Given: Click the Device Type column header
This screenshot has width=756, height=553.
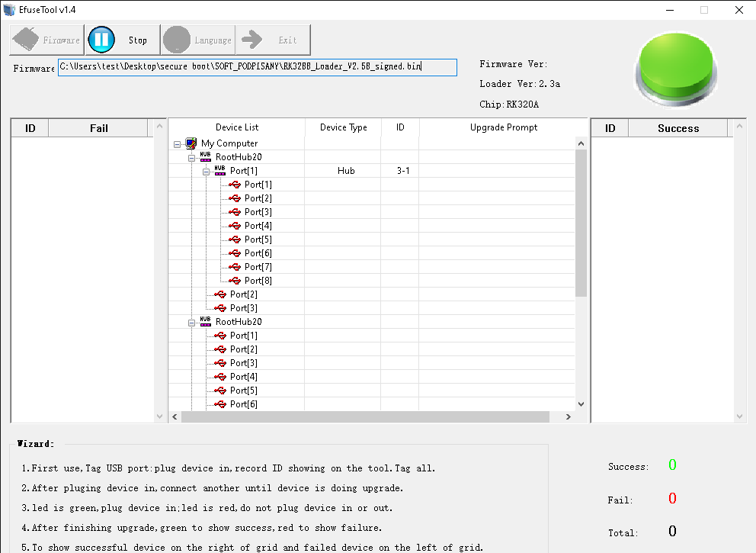Looking at the screenshot, I should (343, 127).
